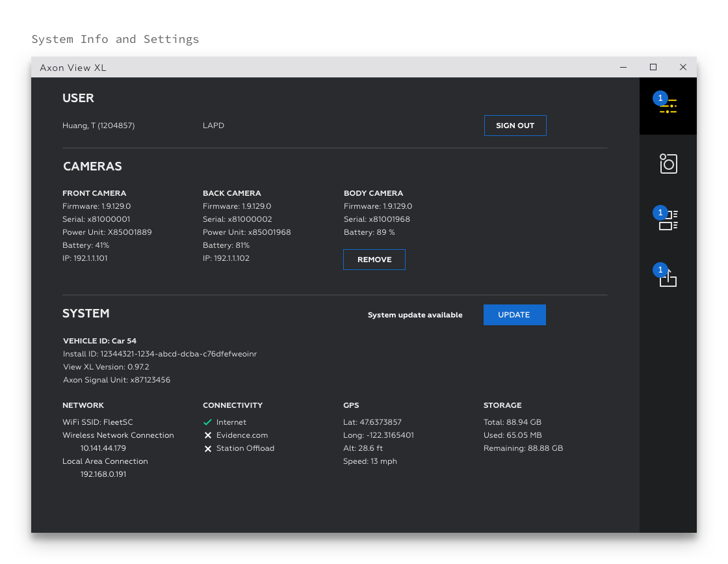Click storage Remaining: 88.88 GB
This screenshot has height=564, width=728.
523,448
